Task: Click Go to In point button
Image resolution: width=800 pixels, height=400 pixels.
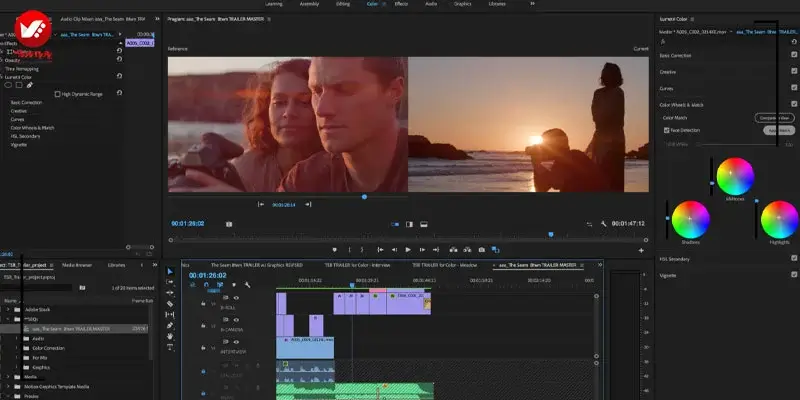Action: click(380, 249)
